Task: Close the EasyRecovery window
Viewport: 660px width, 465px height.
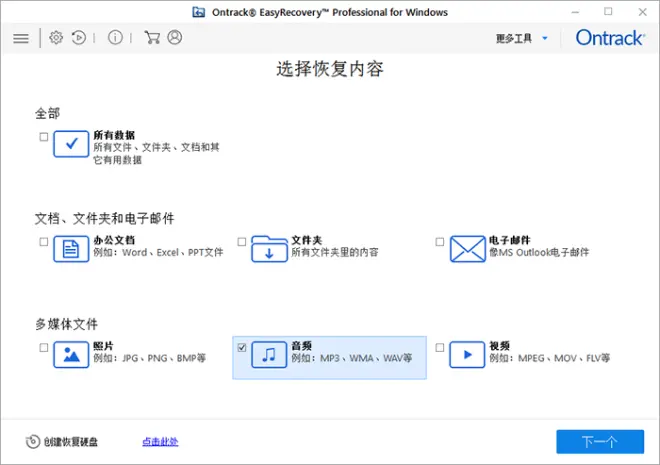Action: [x=642, y=12]
